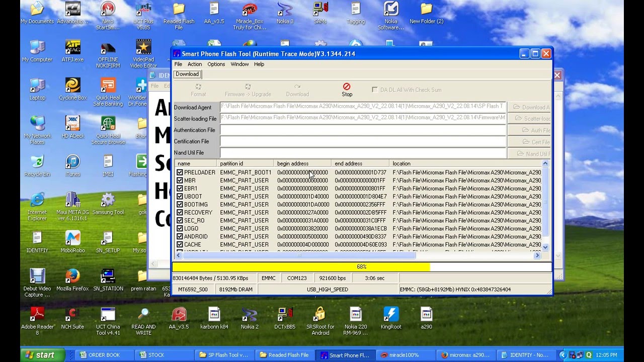Viewport: 644px width, 362px height.
Task: Uncheck the EBR1 partition checkbox
Action: pos(180,189)
